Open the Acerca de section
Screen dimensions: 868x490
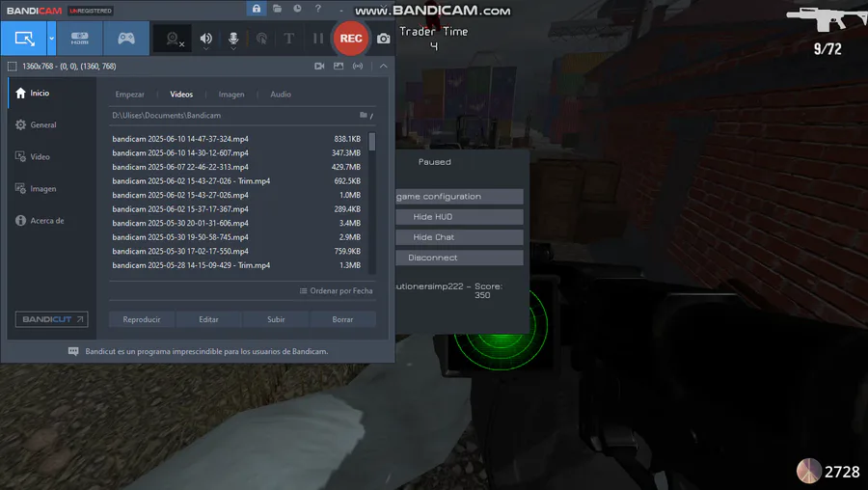52,220
